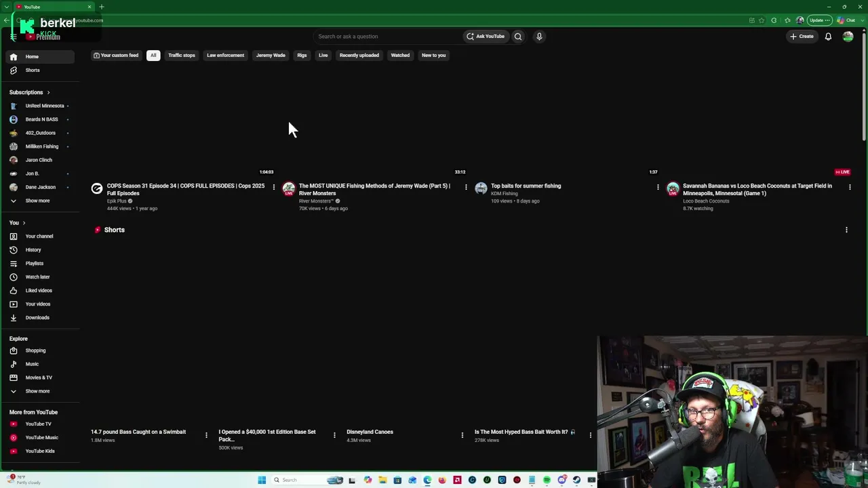868x488 pixels.
Task: Open File Explorer from the taskbar
Action: click(x=382, y=481)
